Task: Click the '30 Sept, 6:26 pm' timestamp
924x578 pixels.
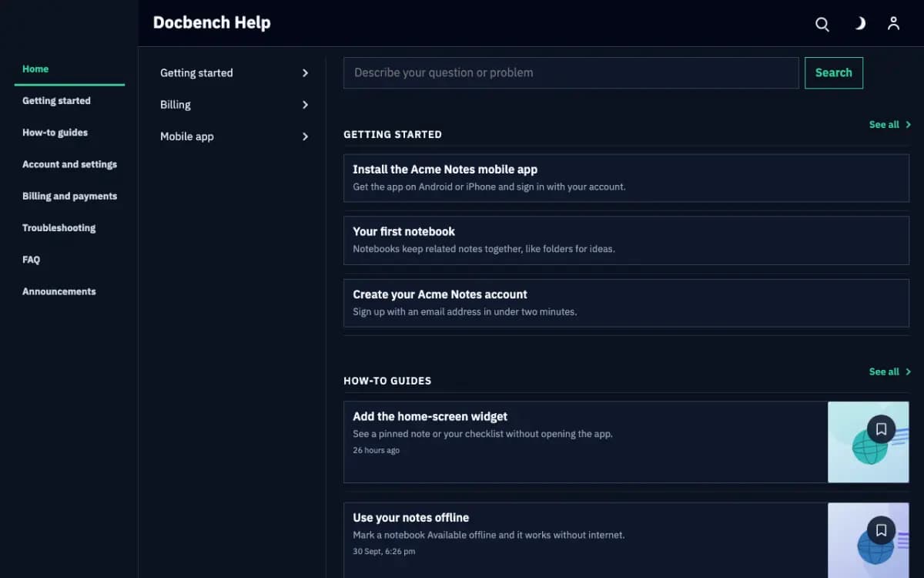Action: pos(384,552)
